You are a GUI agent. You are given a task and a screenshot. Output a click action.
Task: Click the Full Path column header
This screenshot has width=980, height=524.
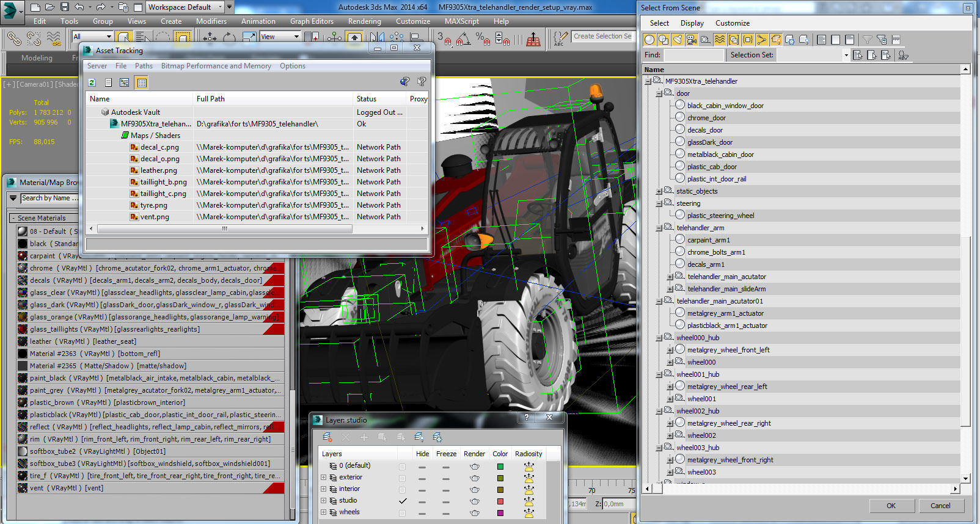click(273, 99)
